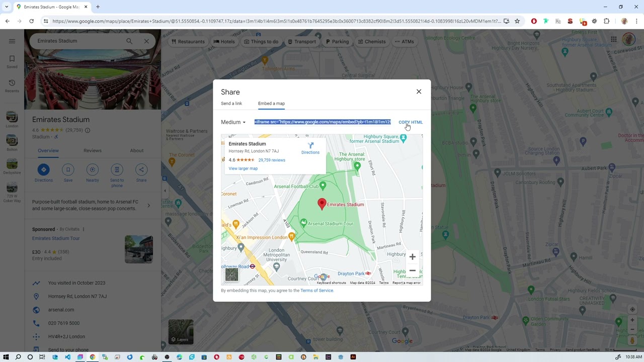Click Emirates Stadium red pin marker
This screenshot has width=644, height=362.
tap(322, 204)
